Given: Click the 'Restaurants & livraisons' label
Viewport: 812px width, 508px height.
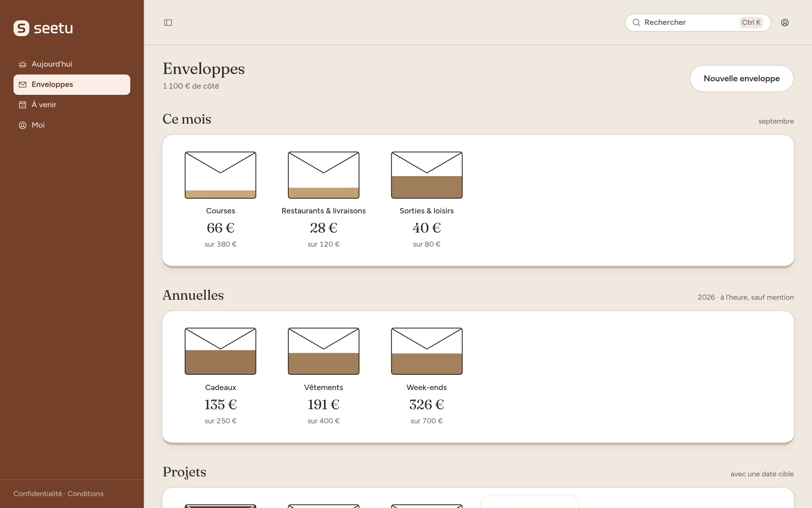Looking at the screenshot, I should tap(323, 211).
